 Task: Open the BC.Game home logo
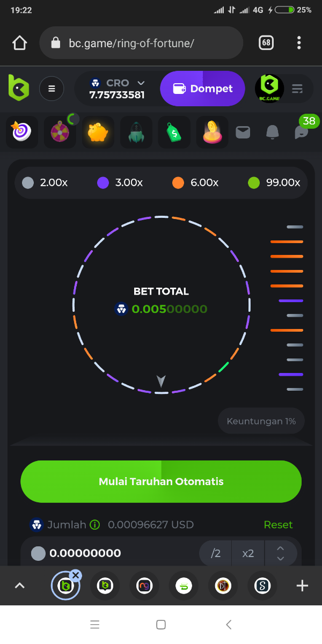pos(19,89)
